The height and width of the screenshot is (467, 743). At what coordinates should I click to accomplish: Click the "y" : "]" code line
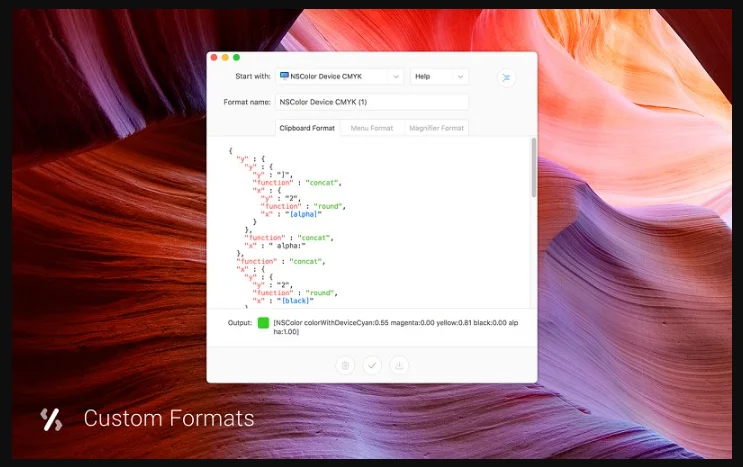click(272, 175)
